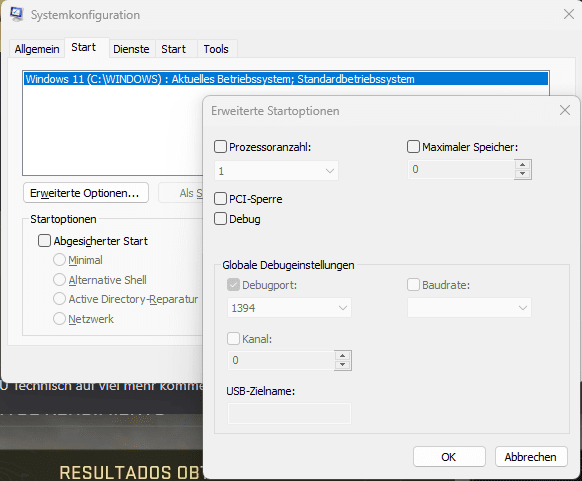
Task: Switch to the Allgemein tab
Action: coord(37,49)
